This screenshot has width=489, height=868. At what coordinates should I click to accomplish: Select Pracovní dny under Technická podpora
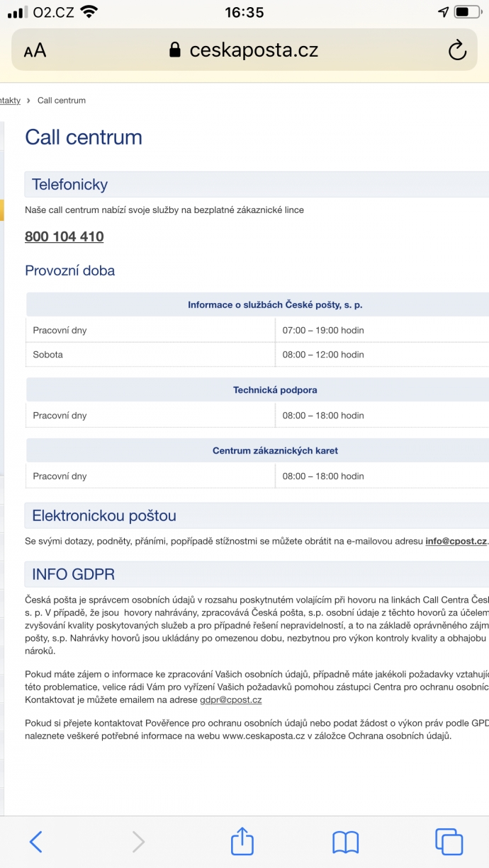click(x=60, y=416)
